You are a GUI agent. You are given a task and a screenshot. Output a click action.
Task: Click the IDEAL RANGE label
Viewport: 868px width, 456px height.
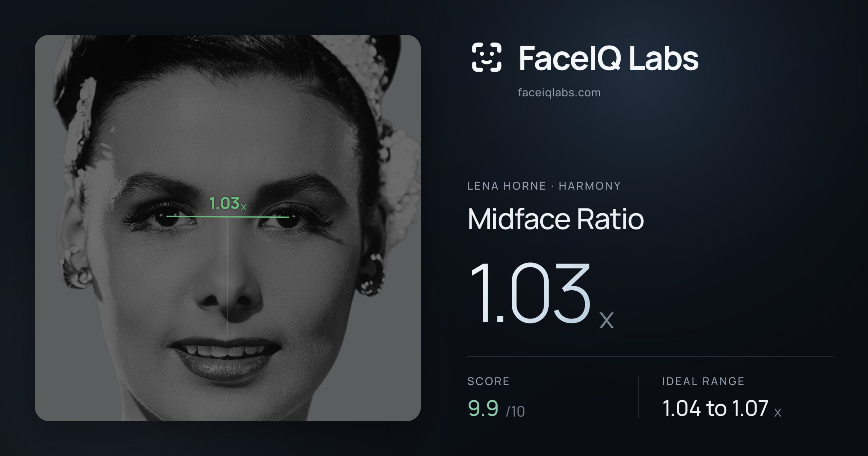pos(703,381)
